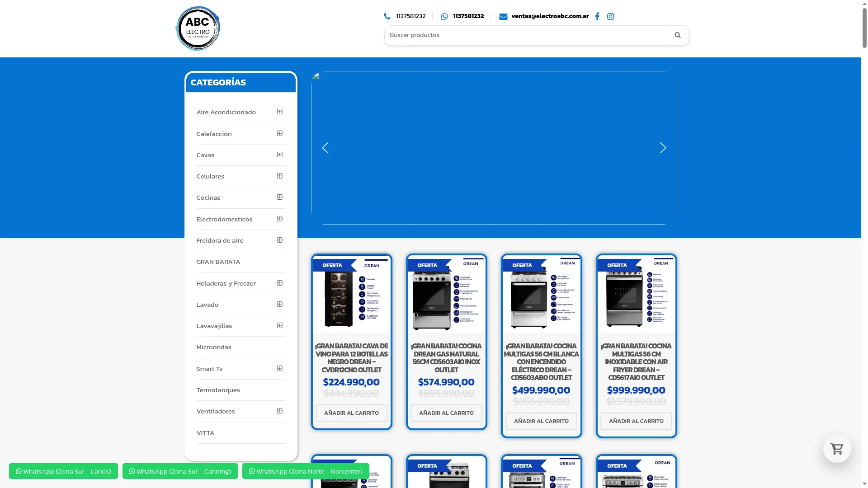The height and width of the screenshot is (488, 868).
Task: Open GRAN BARATA category
Action: [218, 262]
